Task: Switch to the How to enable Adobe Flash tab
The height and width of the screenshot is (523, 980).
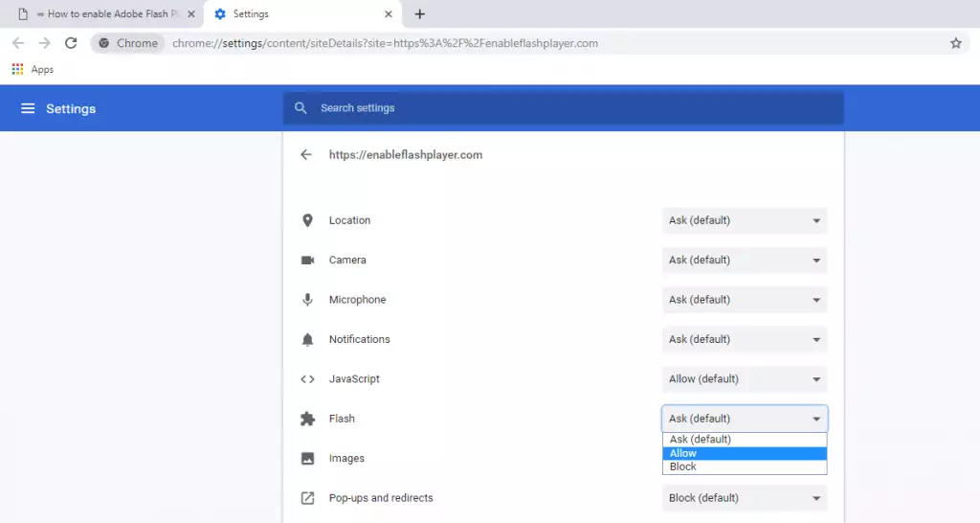Action: 105,14
